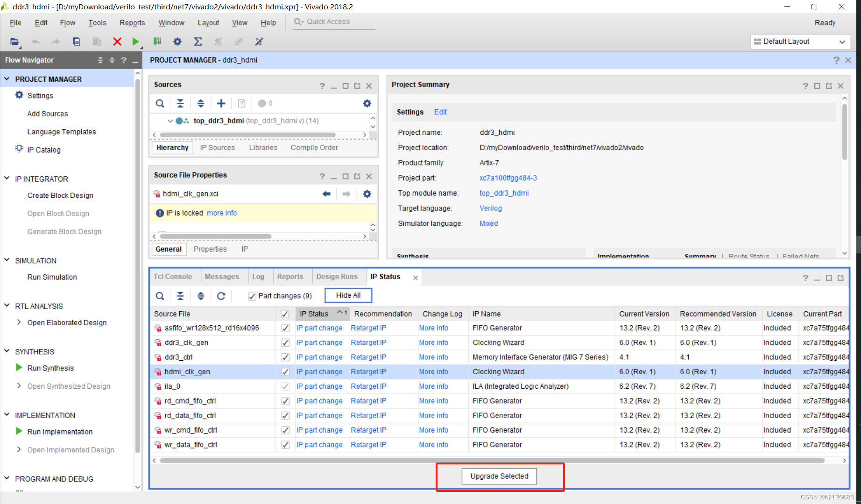The image size is (861, 504).
Task: Collapse the IP INTEGRATOR section
Action: (7, 178)
